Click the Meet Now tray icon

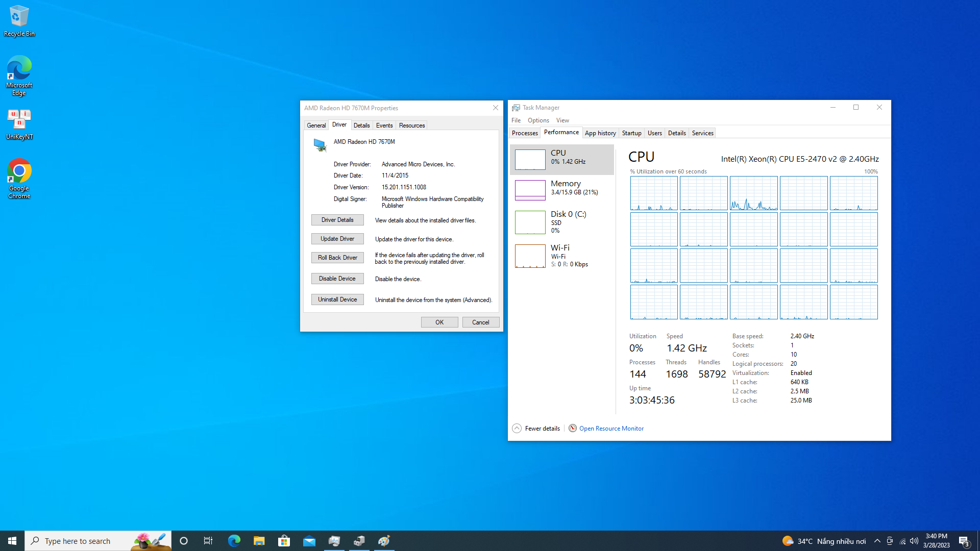890,541
